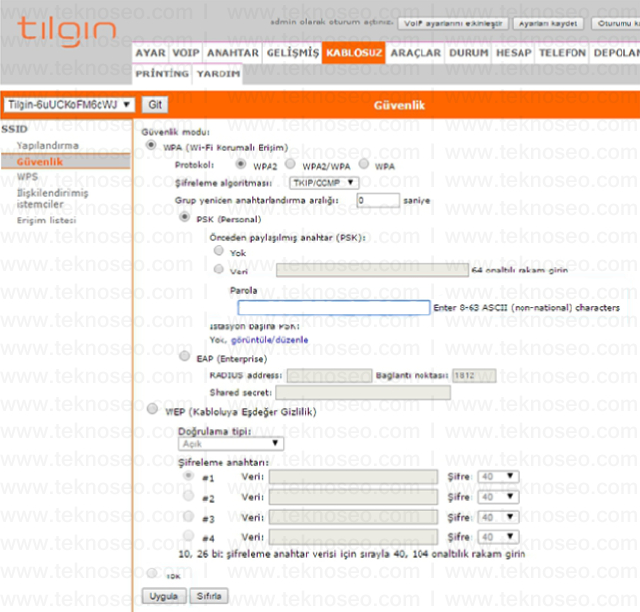Viewport: 640px width, 612px height.
Task: Select the Yok (no security) radio button
Action: point(153,573)
